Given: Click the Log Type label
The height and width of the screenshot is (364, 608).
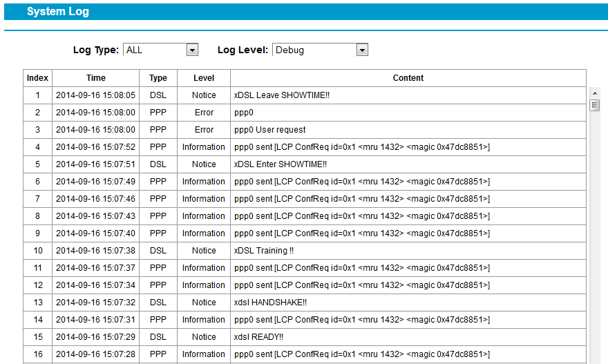Looking at the screenshot, I should click(x=96, y=50).
